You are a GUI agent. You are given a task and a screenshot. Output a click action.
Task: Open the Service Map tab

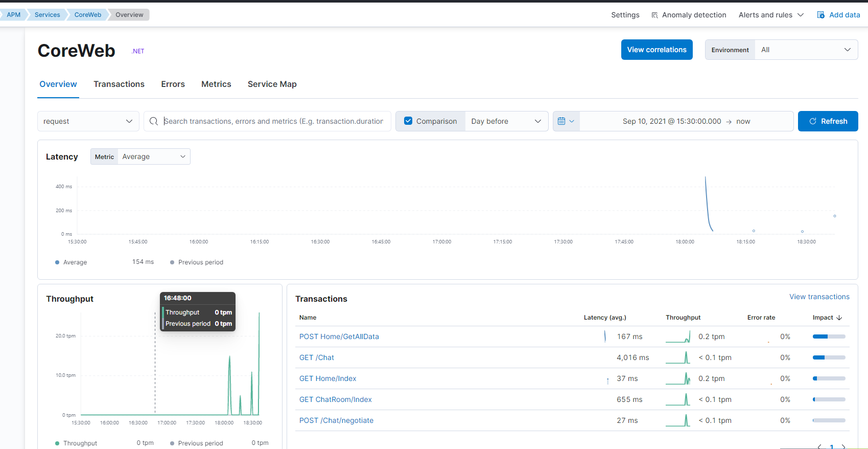[272, 84]
